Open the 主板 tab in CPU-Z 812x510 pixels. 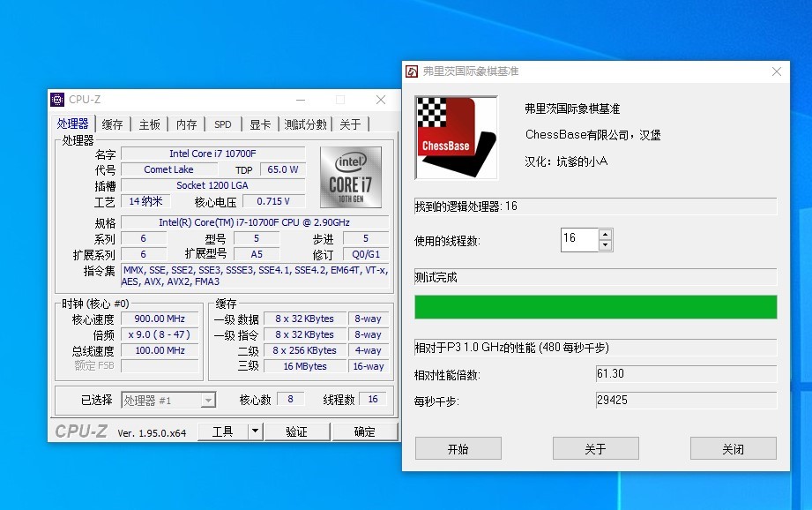[150, 124]
